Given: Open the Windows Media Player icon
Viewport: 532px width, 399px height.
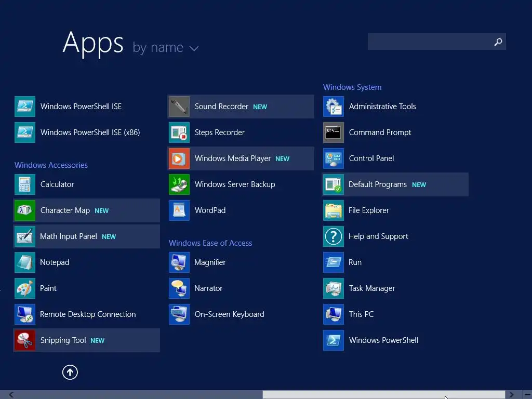Looking at the screenshot, I should pos(179,158).
